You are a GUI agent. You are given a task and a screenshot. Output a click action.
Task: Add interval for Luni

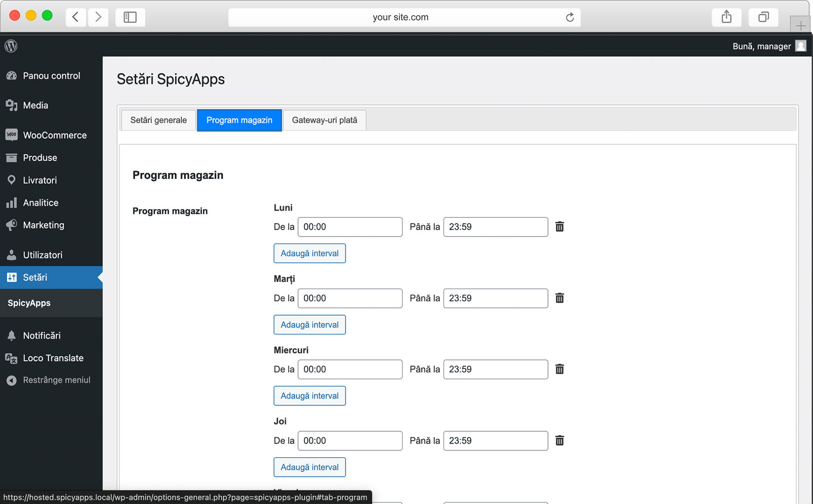310,253
